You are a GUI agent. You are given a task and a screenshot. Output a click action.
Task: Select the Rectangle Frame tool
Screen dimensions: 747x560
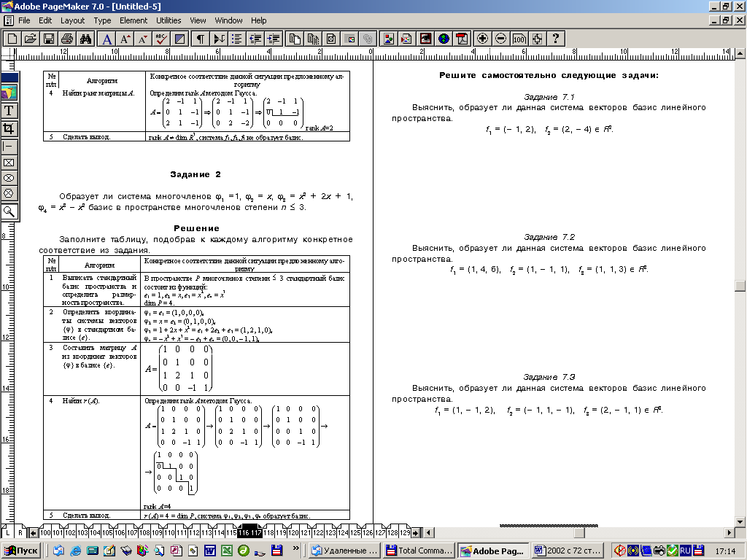tap(9, 163)
